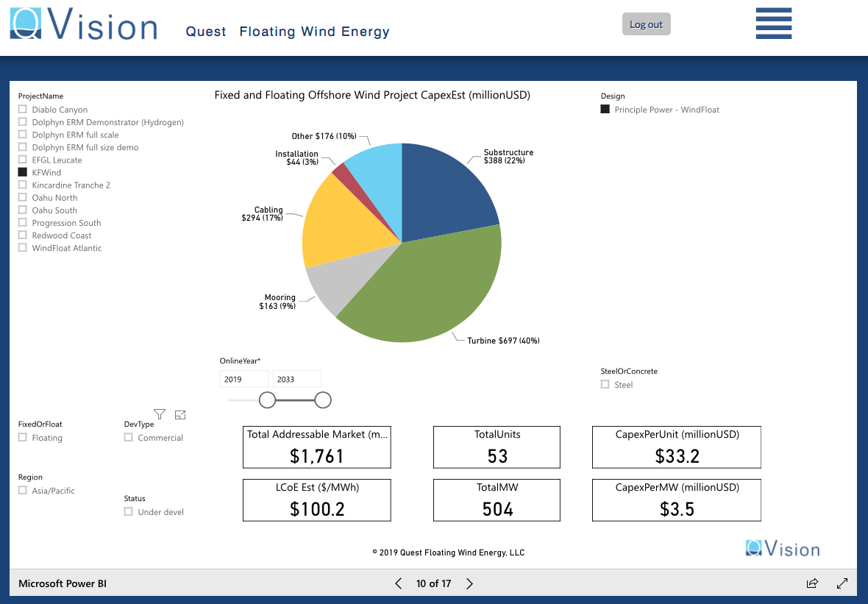
Task: Click the 'Substructure $388 (22%)' label
Action: [x=508, y=156]
